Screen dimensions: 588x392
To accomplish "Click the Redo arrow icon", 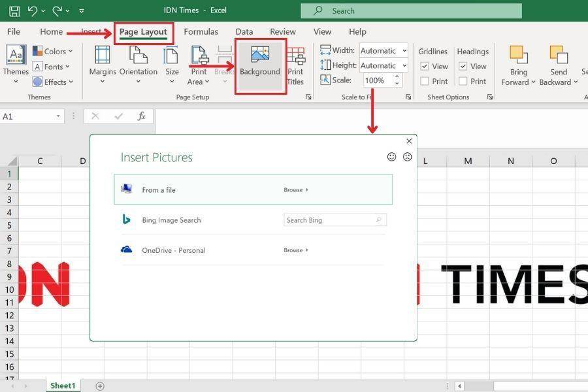I will point(57,11).
